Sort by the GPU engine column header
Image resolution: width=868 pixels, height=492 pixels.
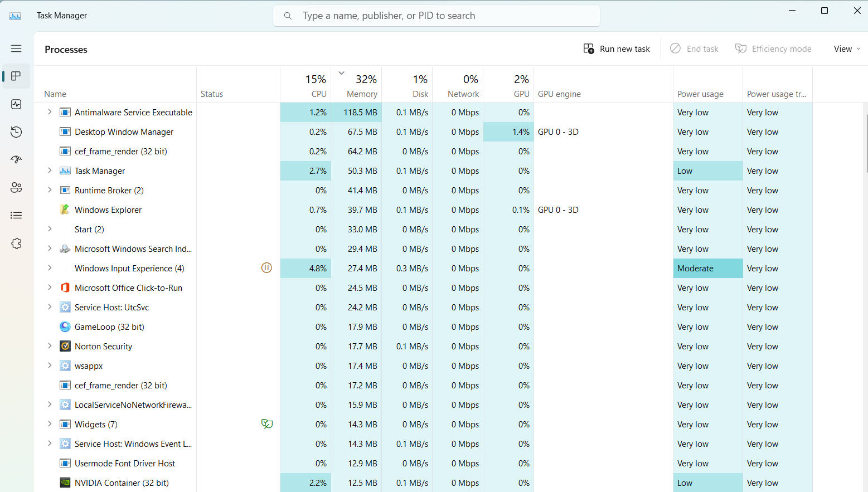[x=603, y=85]
